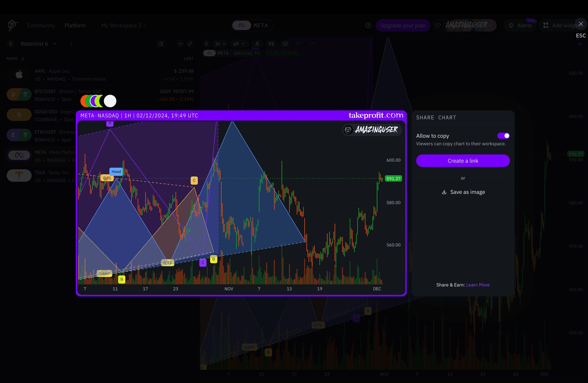Toggle the Allow to copy switch

tap(503, 136)
